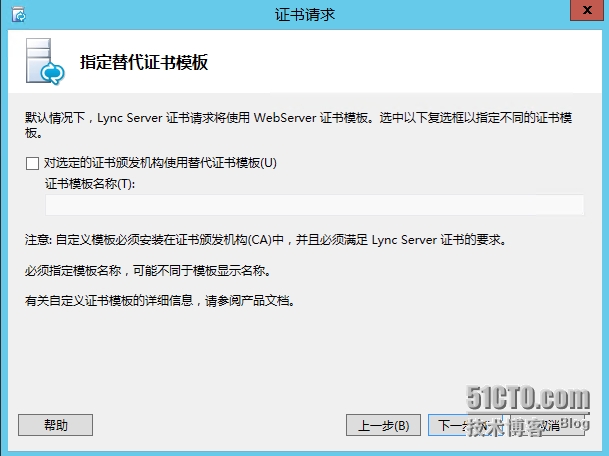609x456 pixels.
Task: Click the certificate wizard icon in title bar
Action: click(18, 15)
